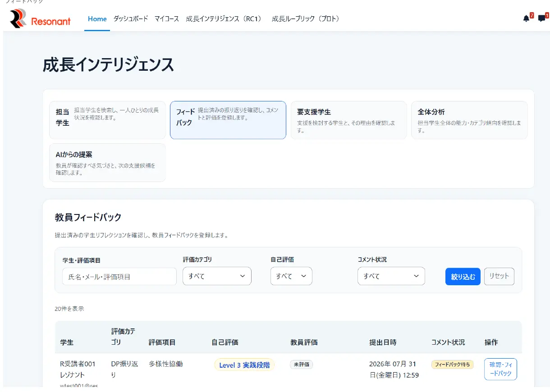Click the 操作 column header
This screenshot has height=392, width=550.
491,342
